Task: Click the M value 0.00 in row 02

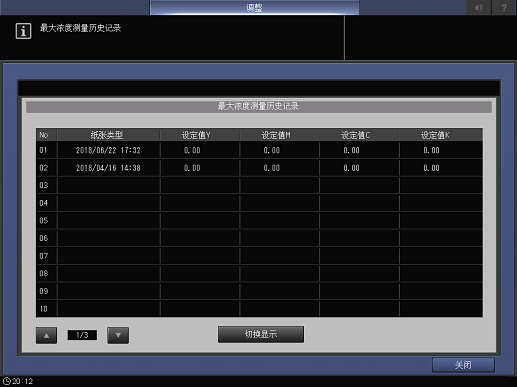Action: (272, 168)
